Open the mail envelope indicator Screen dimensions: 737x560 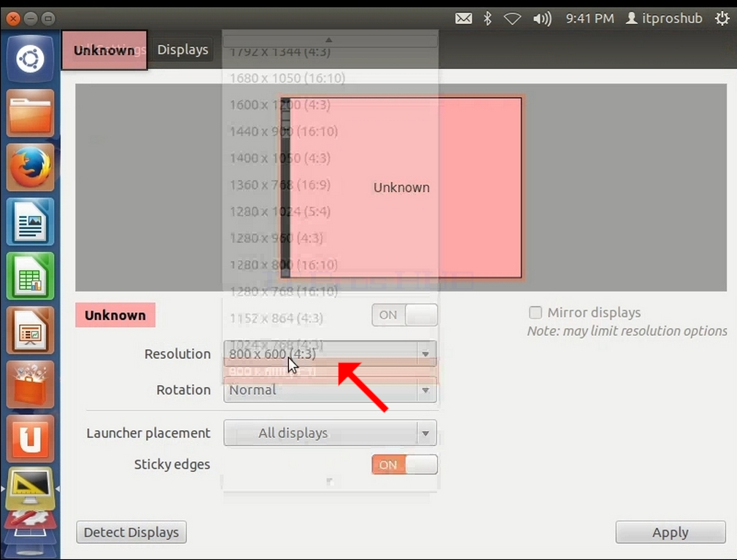tap(463, 18)
